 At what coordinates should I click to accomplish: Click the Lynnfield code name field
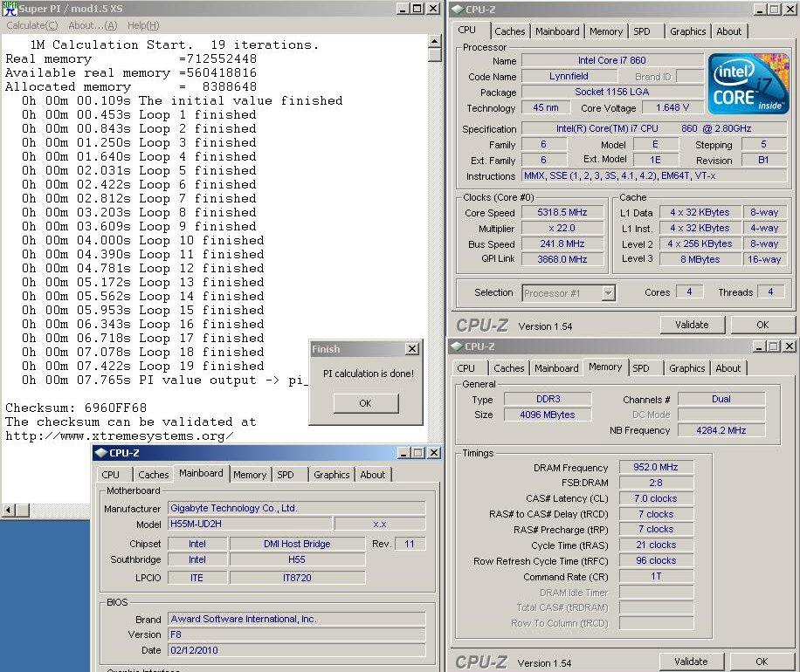569,76
